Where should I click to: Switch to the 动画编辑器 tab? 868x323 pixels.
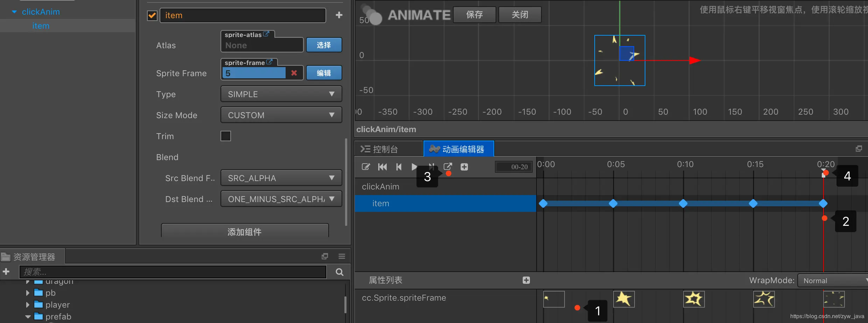(x=459, y=149)
